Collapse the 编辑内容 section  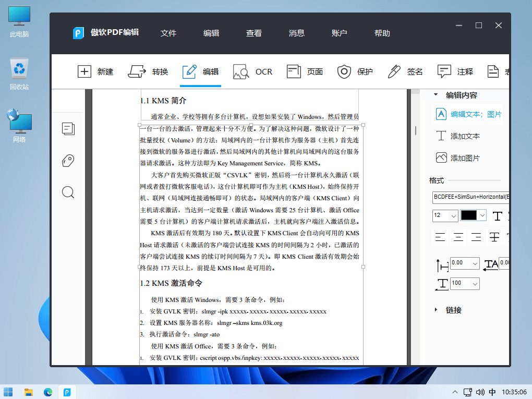tap(436, 94)
